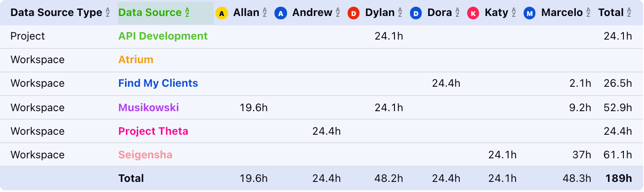
Task: Open the Musikowski workspace link
Action: (149, 108)
